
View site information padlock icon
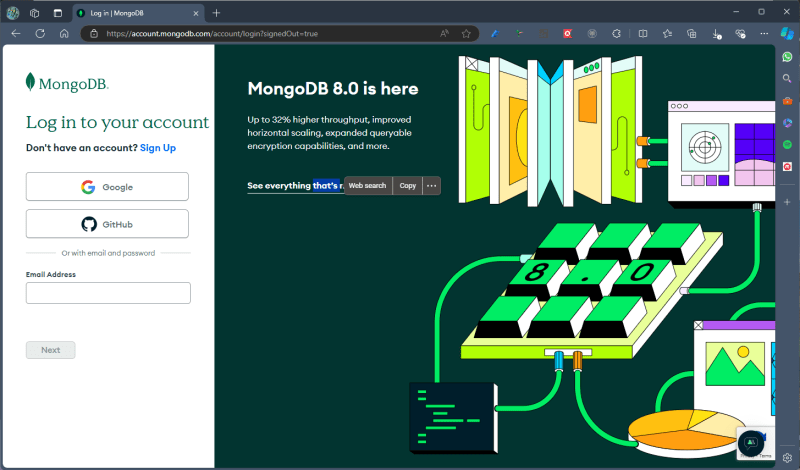pos(93,34)
